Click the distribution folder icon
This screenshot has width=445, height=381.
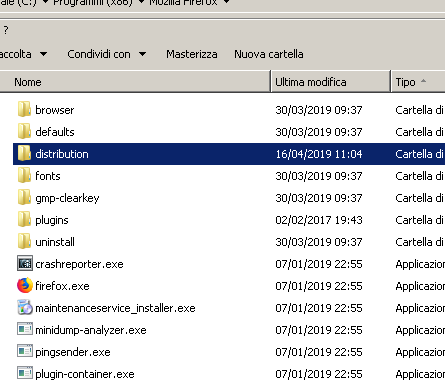(24, 153)
